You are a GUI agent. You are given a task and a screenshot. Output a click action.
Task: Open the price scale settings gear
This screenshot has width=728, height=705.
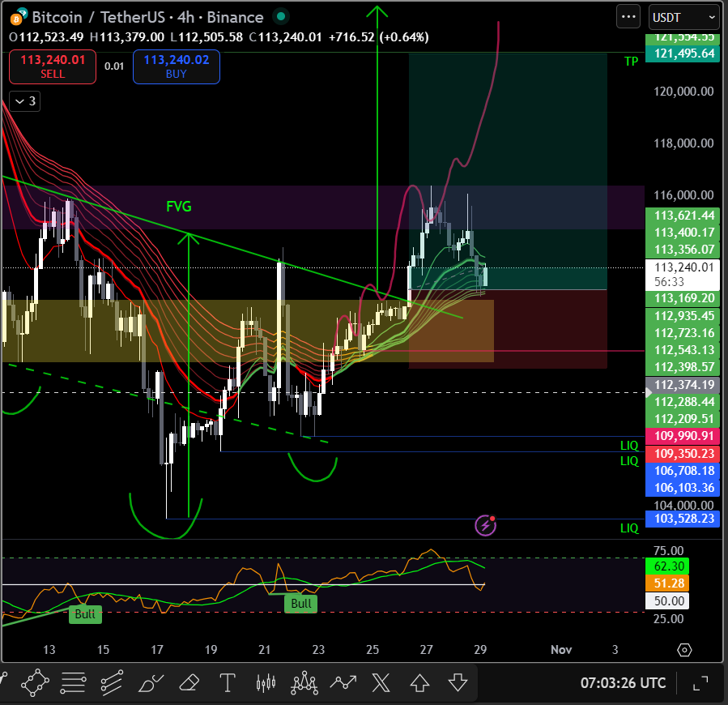coord(684,650)
